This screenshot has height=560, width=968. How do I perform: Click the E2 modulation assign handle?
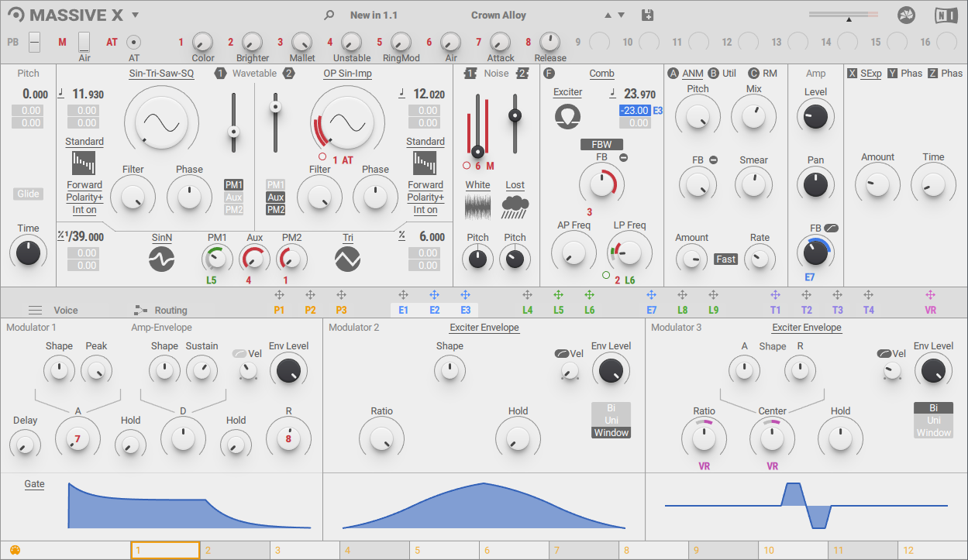pyautogui.click(x=434, y=295)
